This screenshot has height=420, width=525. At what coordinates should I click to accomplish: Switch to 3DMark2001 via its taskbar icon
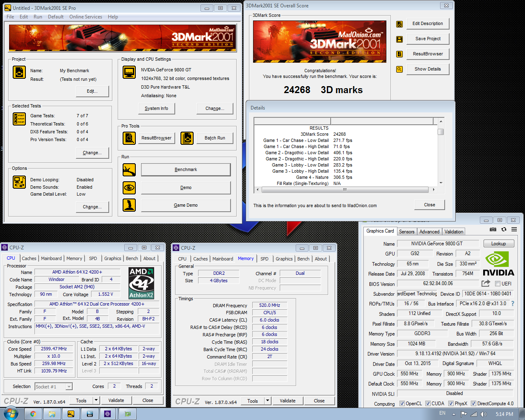point(71,414)
